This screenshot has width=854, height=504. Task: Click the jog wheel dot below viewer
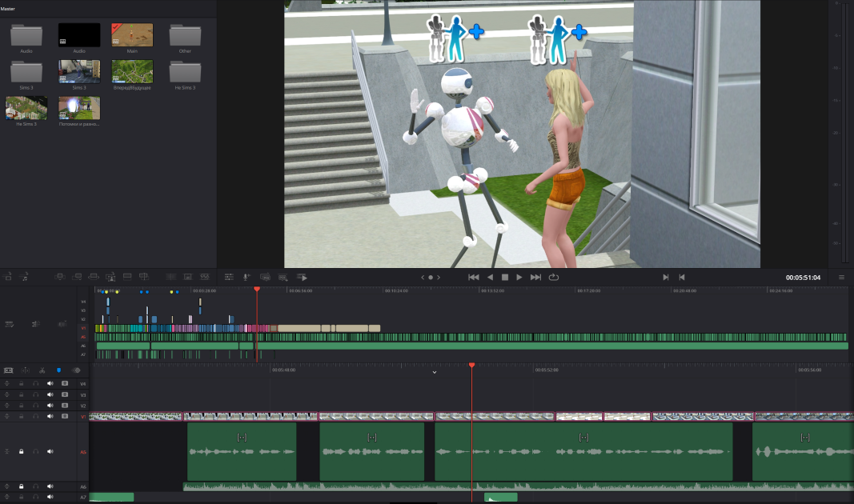point(431,277)
